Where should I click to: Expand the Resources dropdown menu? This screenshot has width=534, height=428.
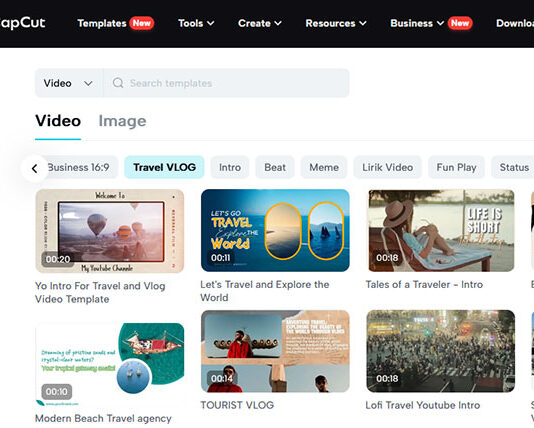(336, 23)
